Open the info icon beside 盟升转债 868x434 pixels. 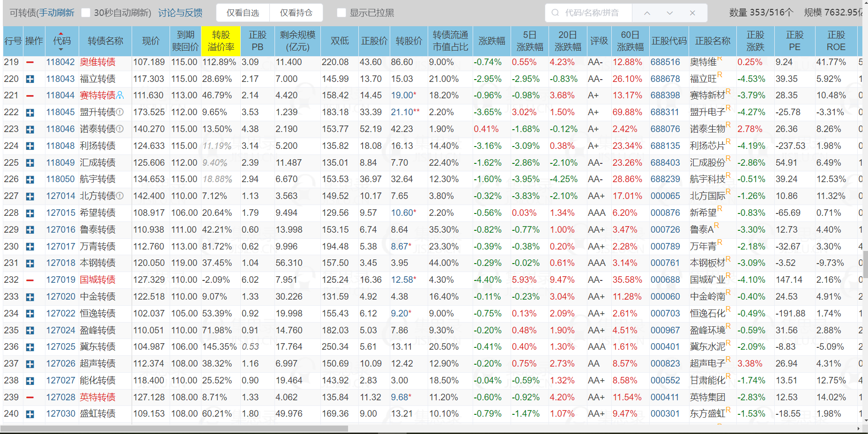pyautogui.click(x=120, y=112)
